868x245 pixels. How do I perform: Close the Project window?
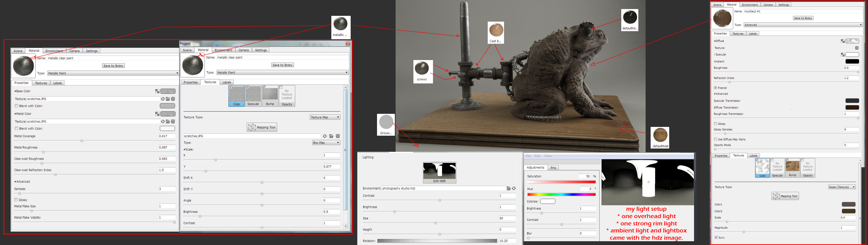(x=348, y=43)
